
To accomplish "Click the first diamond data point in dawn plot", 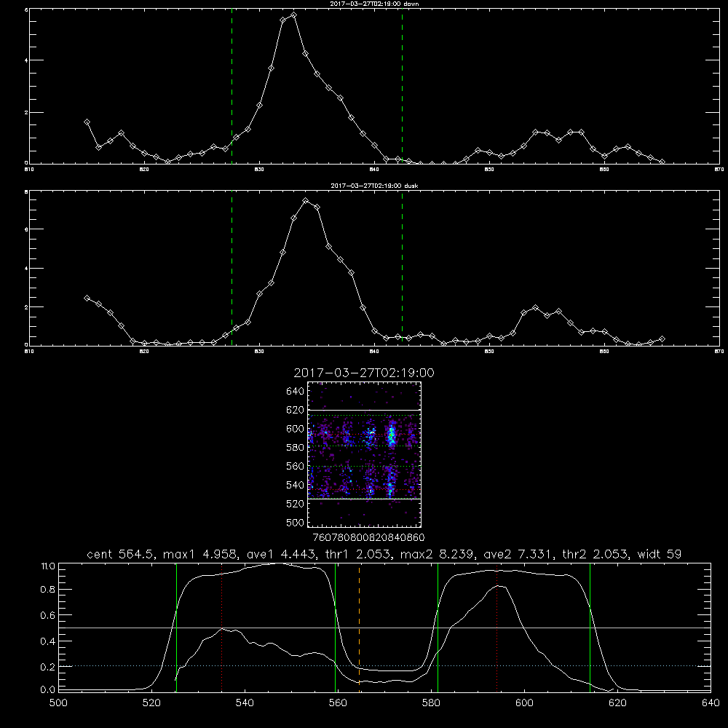I will [x=87, y=122].
